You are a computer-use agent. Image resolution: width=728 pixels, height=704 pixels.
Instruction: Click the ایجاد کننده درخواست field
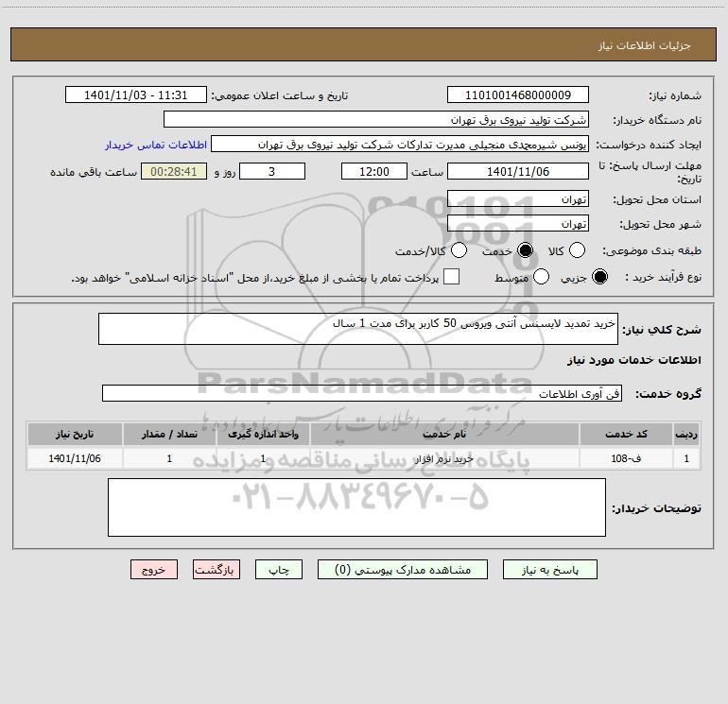click(400, 145)
